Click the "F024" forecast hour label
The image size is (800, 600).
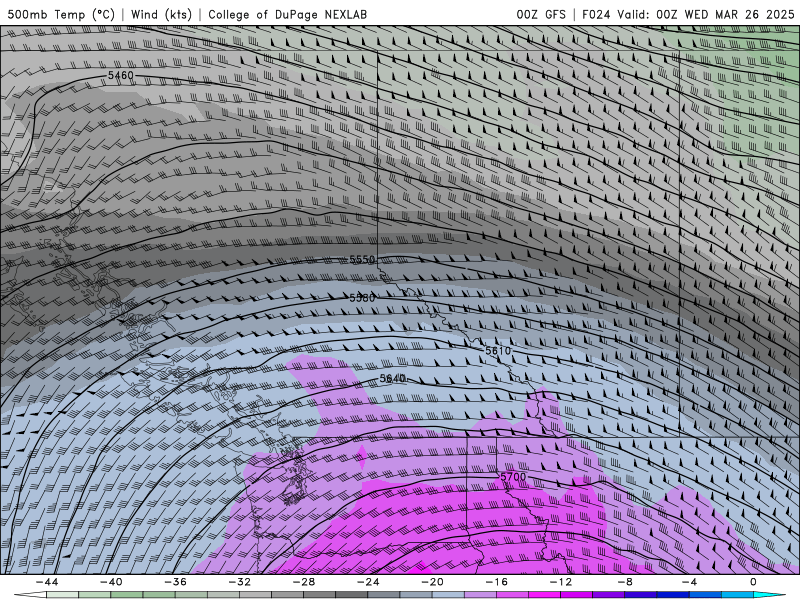click(x=596, y=15)
